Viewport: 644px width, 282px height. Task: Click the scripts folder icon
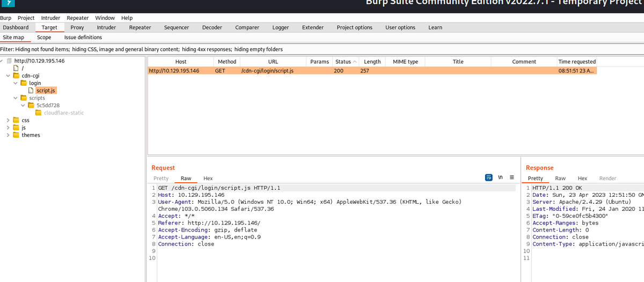click(24, 98)
